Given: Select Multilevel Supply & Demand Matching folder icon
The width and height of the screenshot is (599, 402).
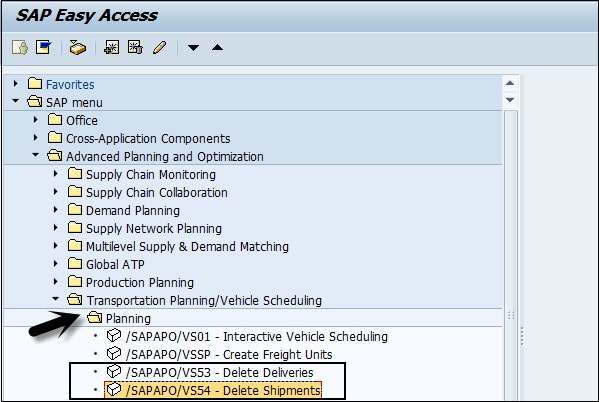Looking at the screenshot, I should 75,245.
